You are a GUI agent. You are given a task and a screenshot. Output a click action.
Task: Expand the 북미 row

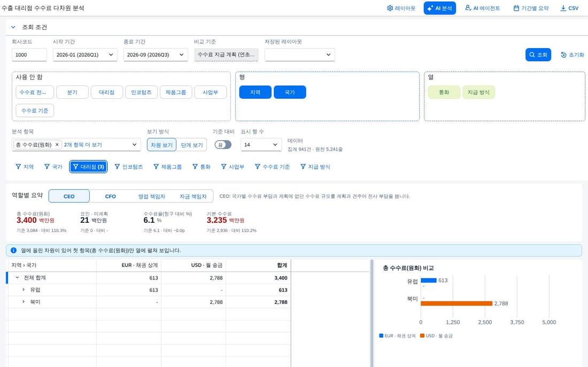pyautogui.click(x=23, y=302)
